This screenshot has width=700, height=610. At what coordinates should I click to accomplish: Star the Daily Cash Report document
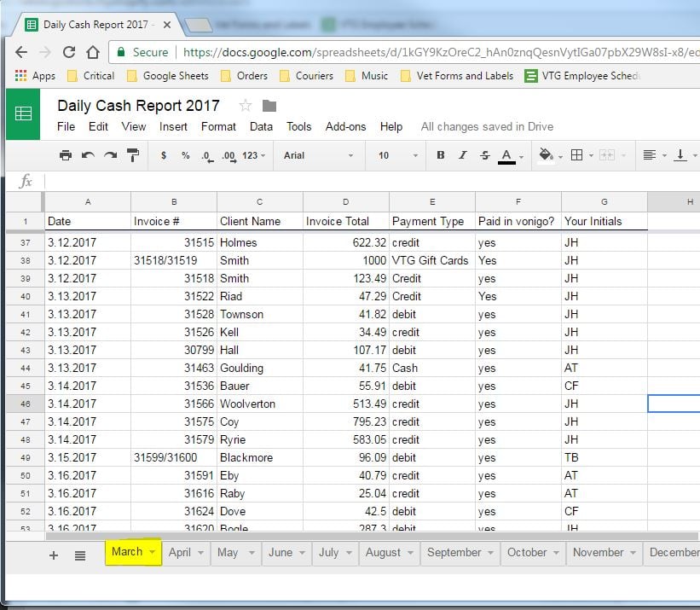pos(246,106)
